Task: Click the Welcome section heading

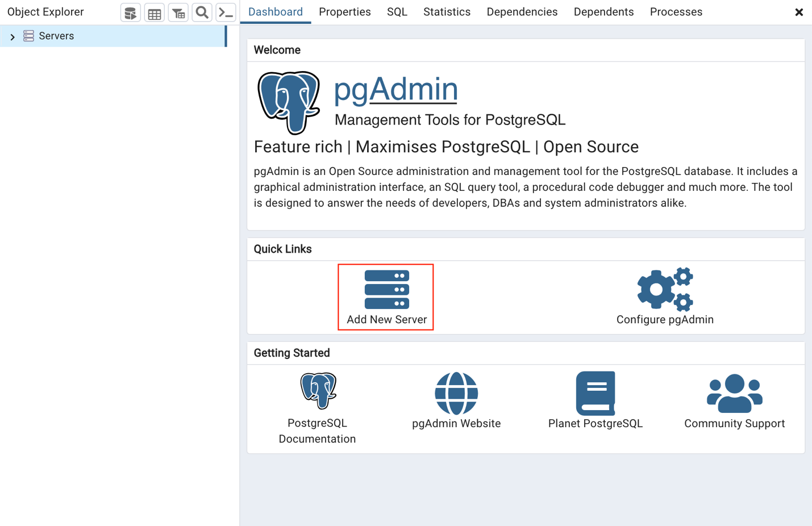Action: (277, 50)
